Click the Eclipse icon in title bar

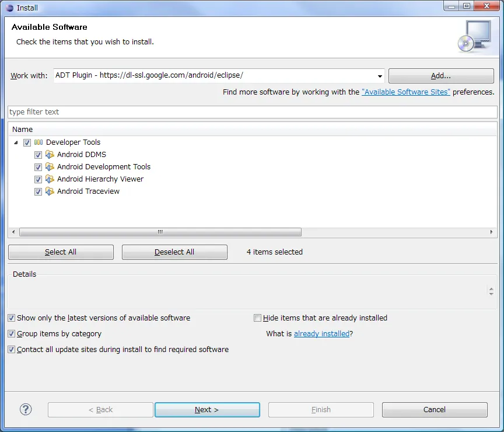10,8
